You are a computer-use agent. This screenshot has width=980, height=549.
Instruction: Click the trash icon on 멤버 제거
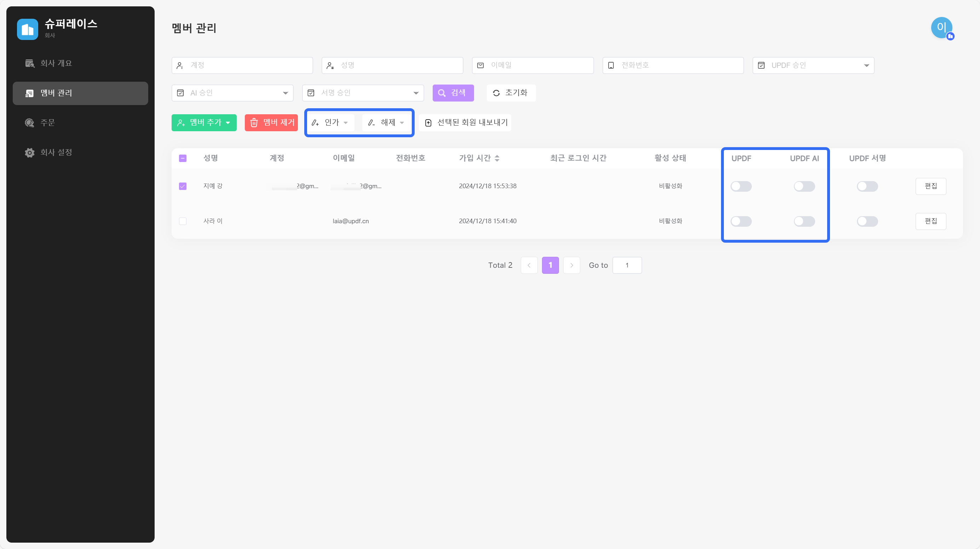[x=254, y=122]
